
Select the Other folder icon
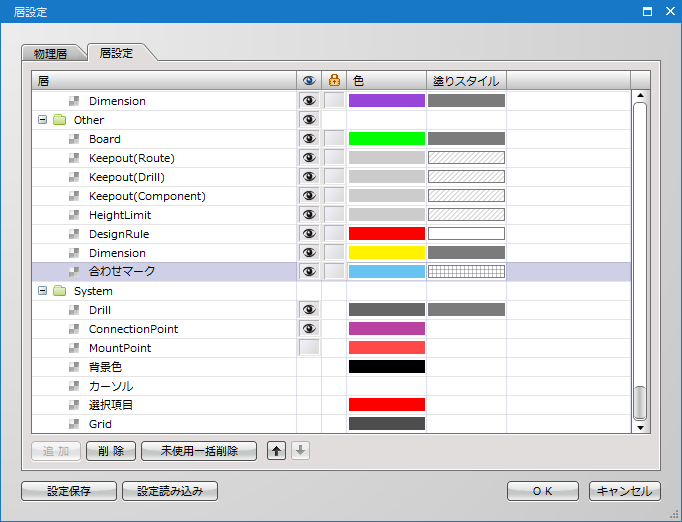pyautogui.click(x=59, y=120)
